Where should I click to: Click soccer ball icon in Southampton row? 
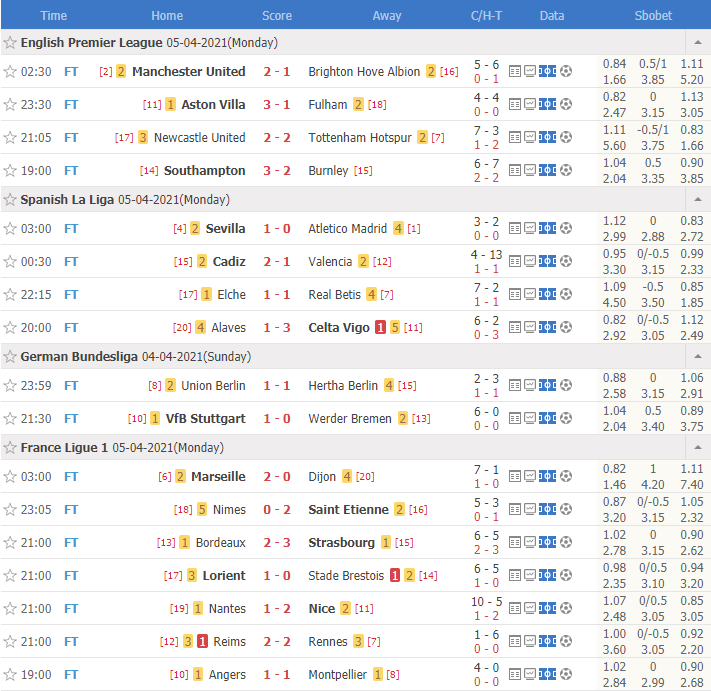565,170
